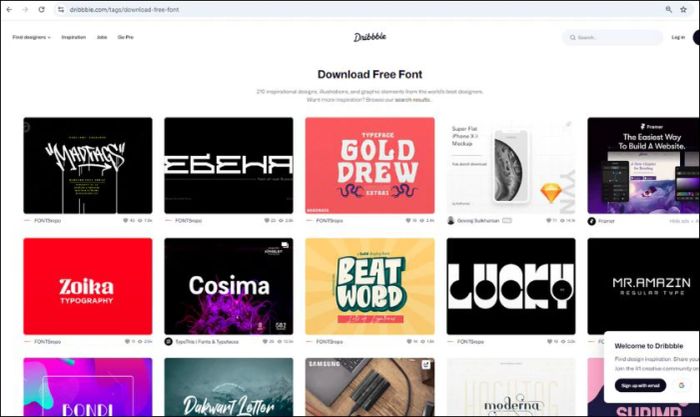Image resolution: width=700 pixels, height=417 pixels.
Task: Open the Moderna font shot
Action: (x=511, y=387)
